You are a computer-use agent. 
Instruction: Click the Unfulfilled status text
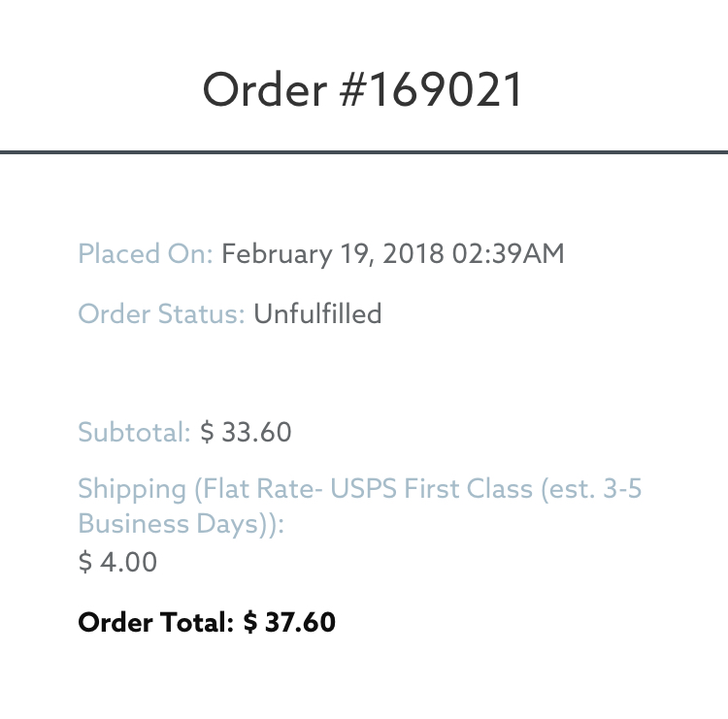click(317, 313)
